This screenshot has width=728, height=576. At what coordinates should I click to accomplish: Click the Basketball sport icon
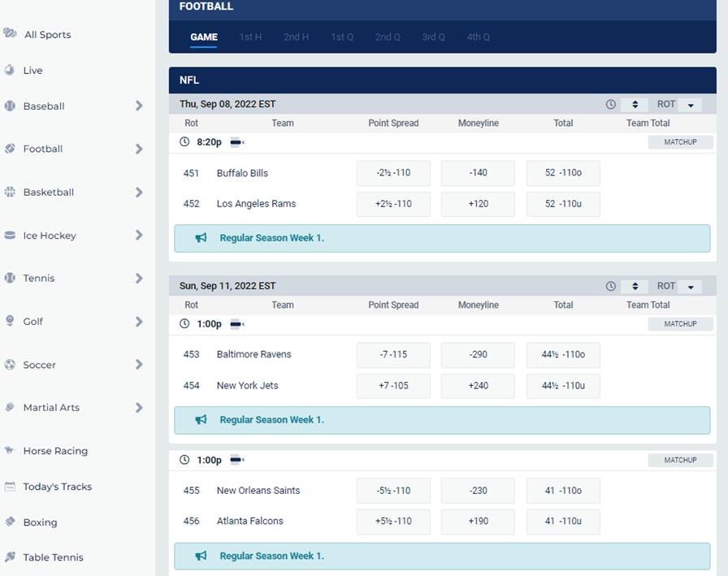[10, 192]
